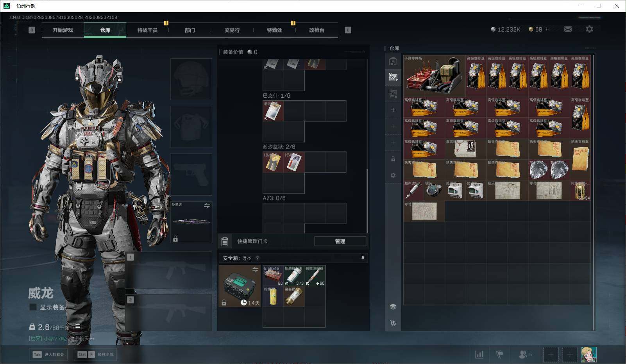Select the yellow lemon tea can in the safe box
Image resolution: width=626 pixels, height=364 pixels.
pyautogui.click(x=273, y=296)
